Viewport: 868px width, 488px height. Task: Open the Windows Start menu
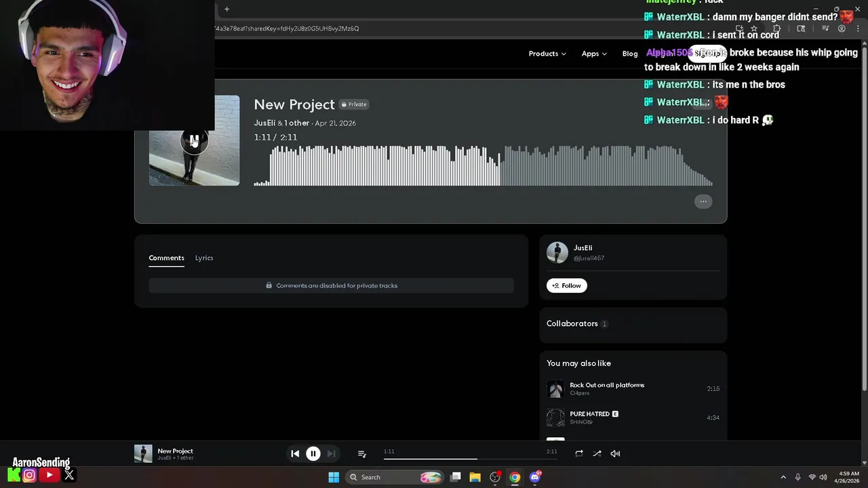click(x=334, y=477)
